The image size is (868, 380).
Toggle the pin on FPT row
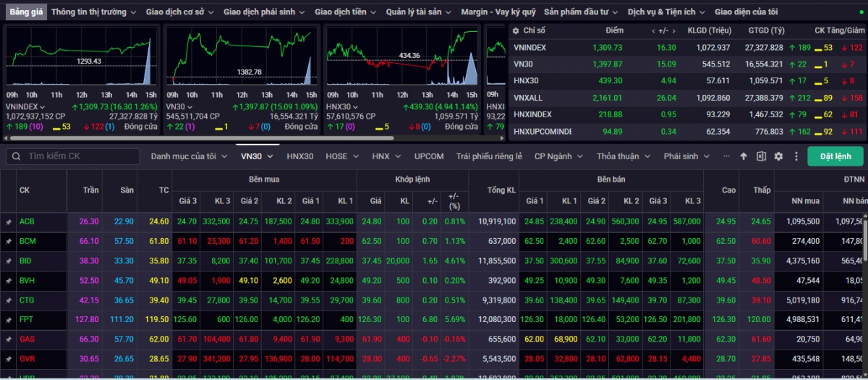coord(9,319)
